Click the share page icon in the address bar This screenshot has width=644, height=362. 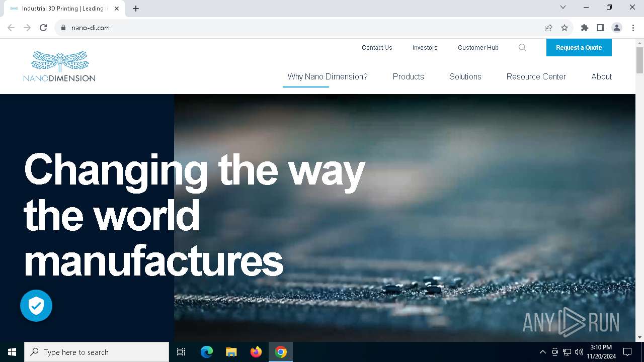coord(548,28)
